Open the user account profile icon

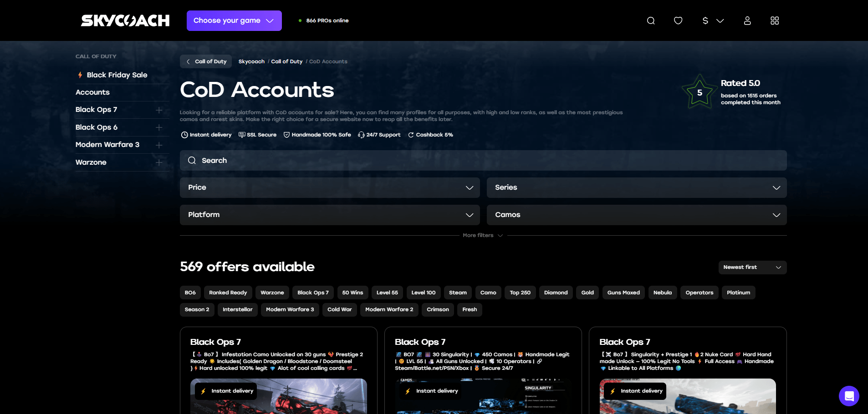[747, 20]
